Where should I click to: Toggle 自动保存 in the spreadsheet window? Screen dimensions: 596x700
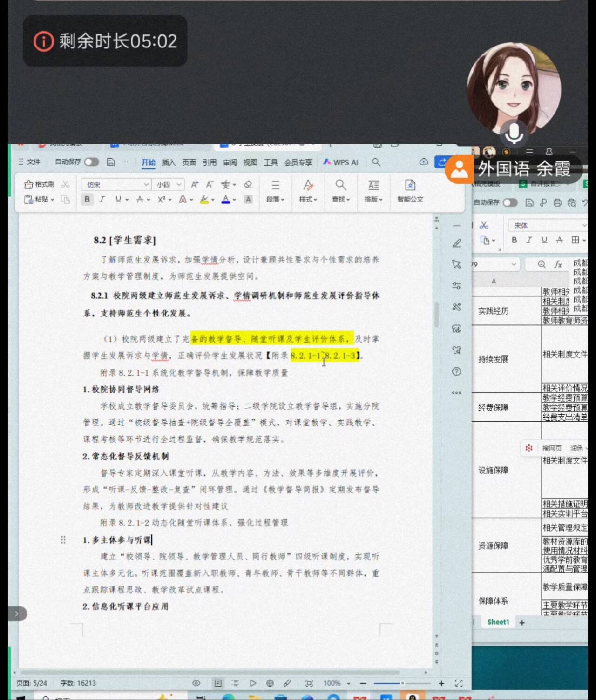tap(510, 202)
